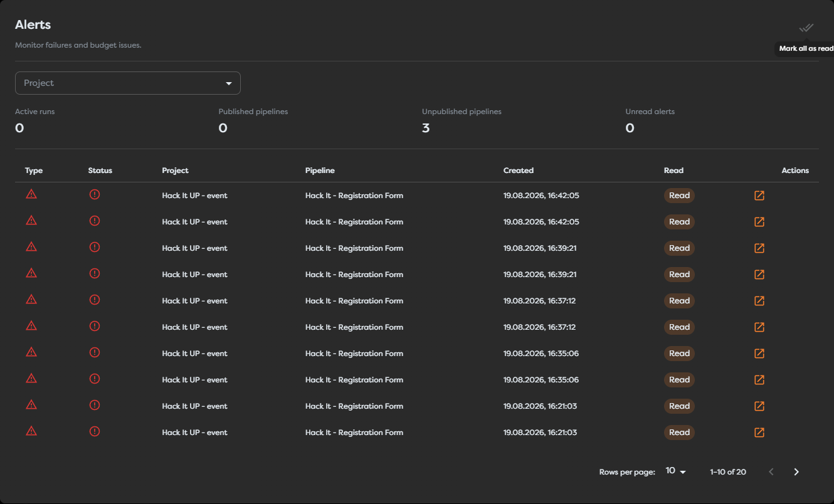
Task: Click the error status icon in the last row
Action: pyautogui.click(x=95, y=431)
